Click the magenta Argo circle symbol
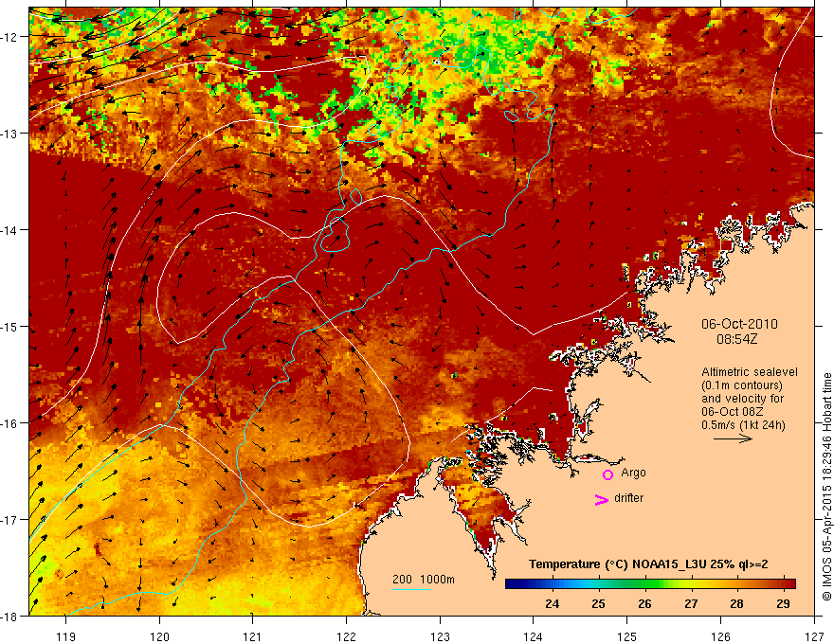 607,474
